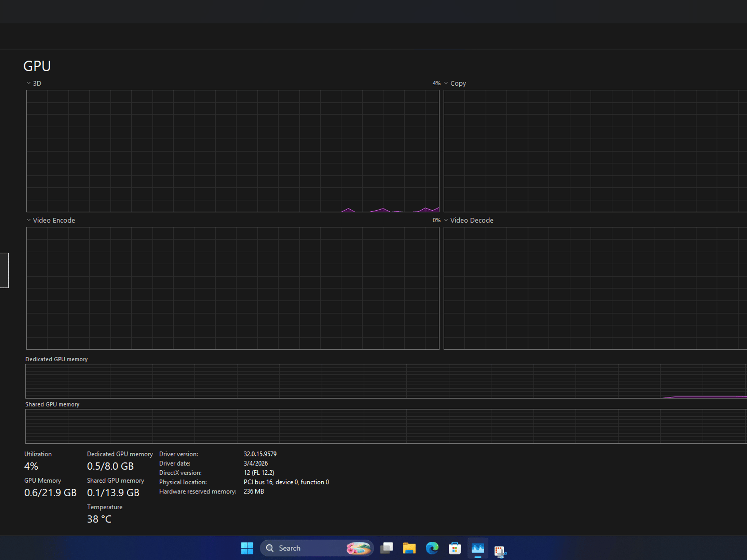Click the taskbar Search box
The width and height of the screenshot is (747, 560).
[317, 548]
